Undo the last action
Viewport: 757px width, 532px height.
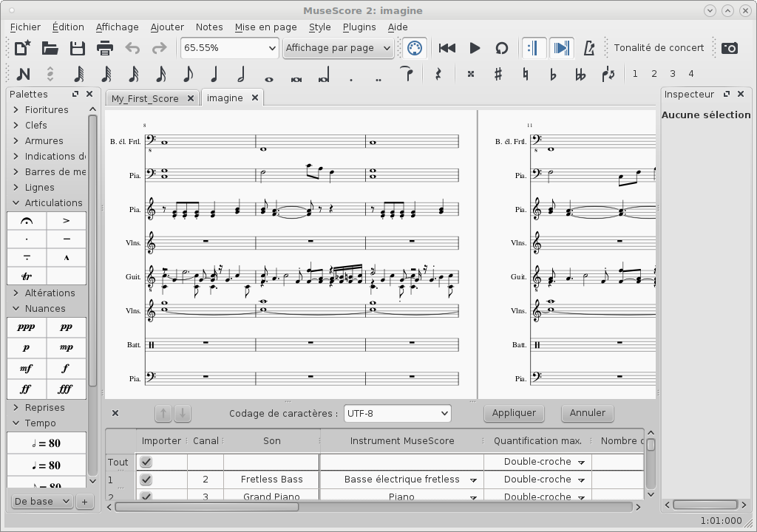[x=132, y=48]
